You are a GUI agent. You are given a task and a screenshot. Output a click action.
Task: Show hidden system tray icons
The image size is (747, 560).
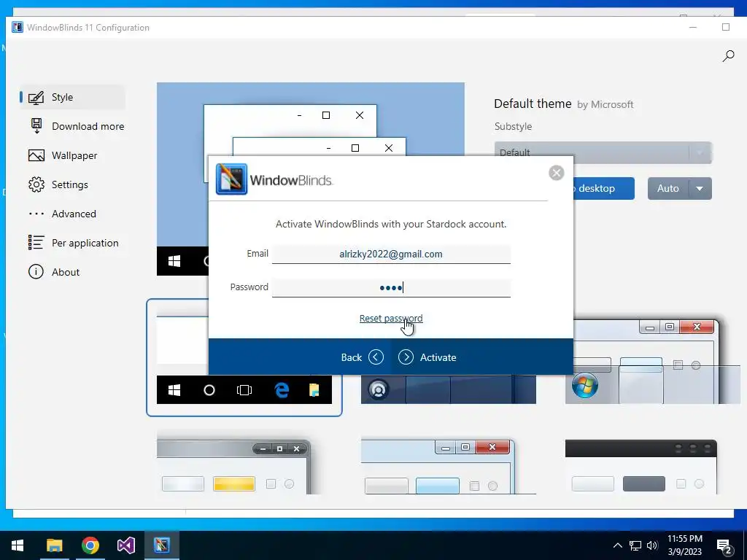click(x=617, y=545)
